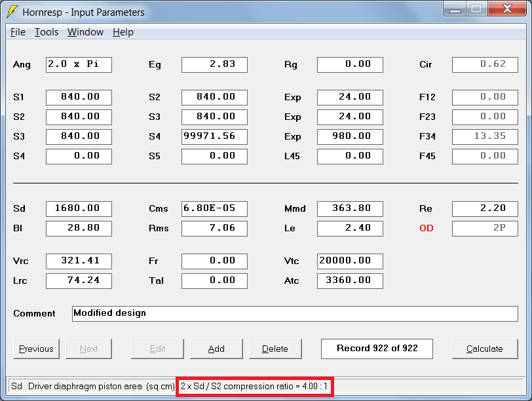Click the status bar compression ratio text

pyautogui.click(x=254, y=387)
